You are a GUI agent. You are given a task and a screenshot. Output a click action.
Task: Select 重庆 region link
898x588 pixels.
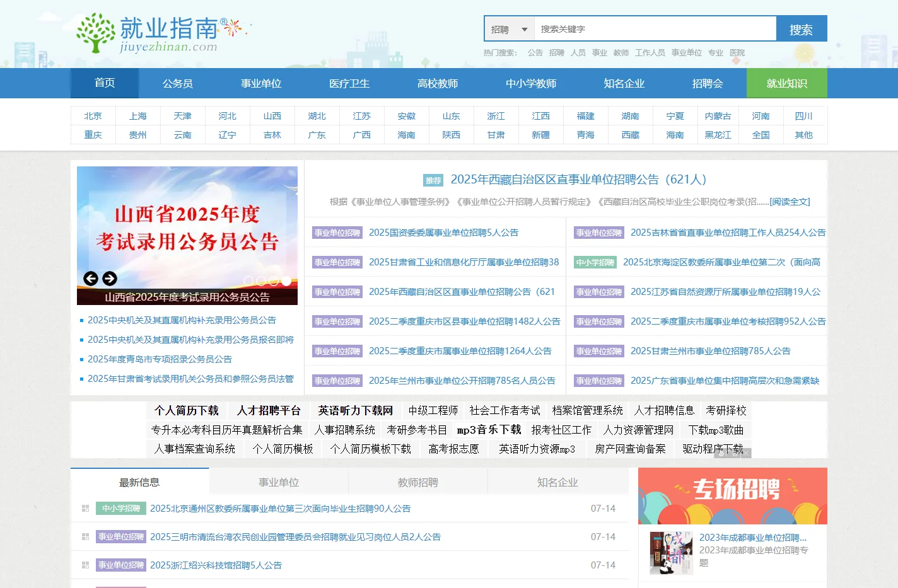coord(93,135)
